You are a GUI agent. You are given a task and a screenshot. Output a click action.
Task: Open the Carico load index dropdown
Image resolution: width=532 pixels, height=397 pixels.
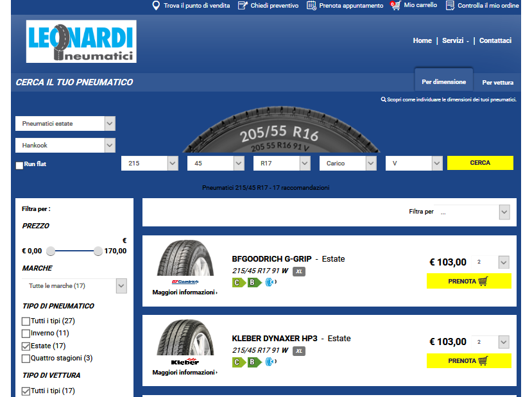pos(348,163)
